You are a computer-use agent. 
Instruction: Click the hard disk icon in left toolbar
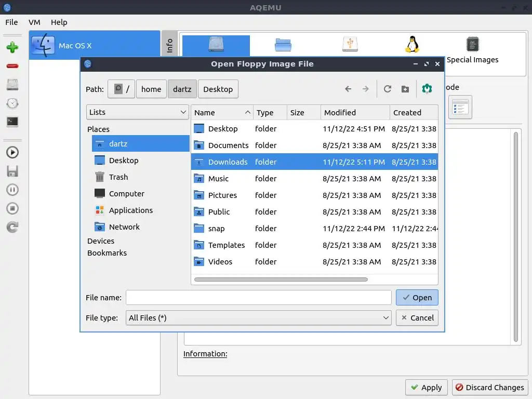click(x=12, y=85)
